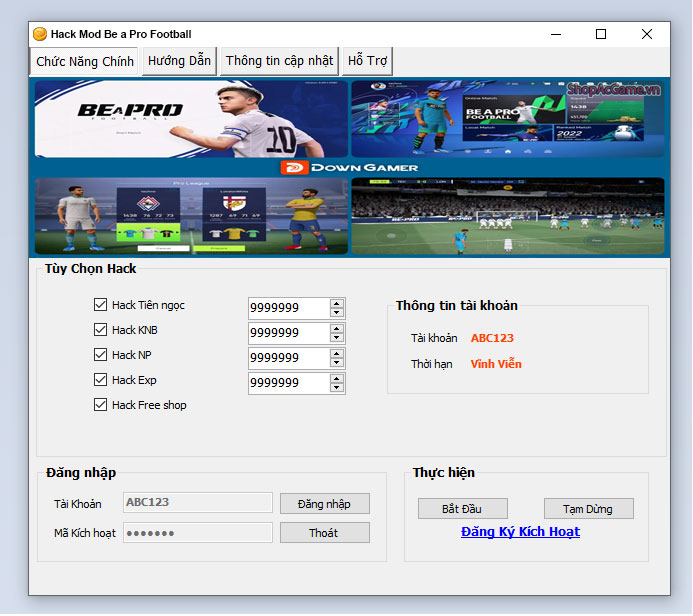Screen dimensions: 693x616
Task: Click the Tài Khoản input field
Action: click(198, 502)
